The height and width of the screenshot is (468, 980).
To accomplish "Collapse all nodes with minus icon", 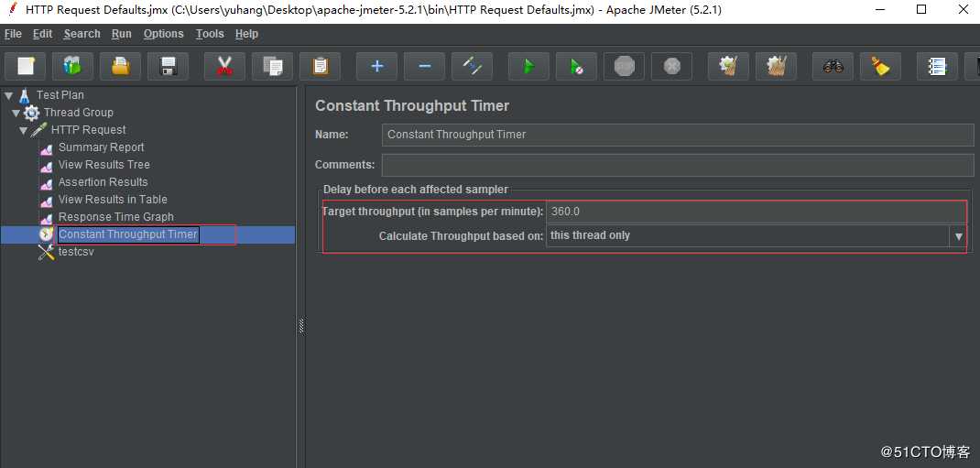I will (424, 66).
